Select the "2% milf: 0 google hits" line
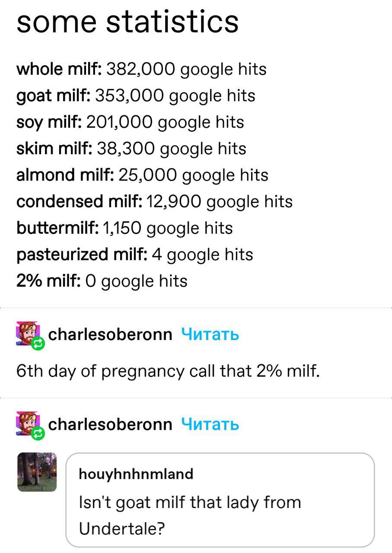This screenshot has width=392, height=553. (102, 281)
